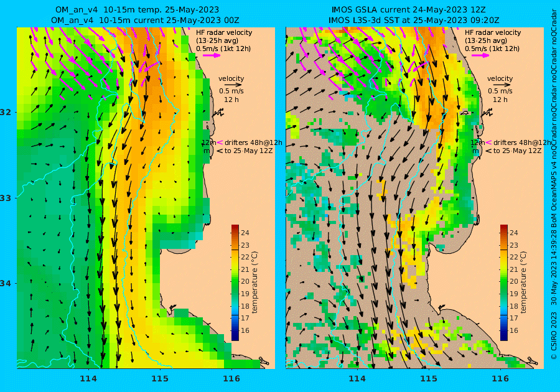Click the magenta drifter marker in left legend
The height and width of the screenshot is (392, 560).
[x=219, y=142]
